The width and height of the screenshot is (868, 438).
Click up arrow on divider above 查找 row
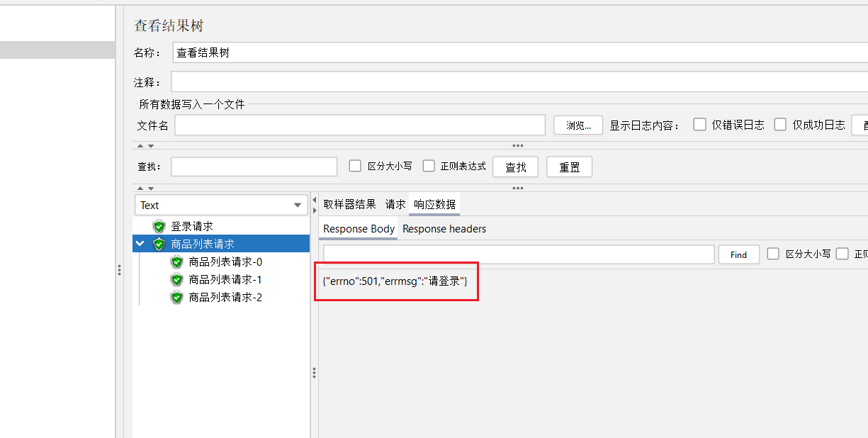[140, 146]
